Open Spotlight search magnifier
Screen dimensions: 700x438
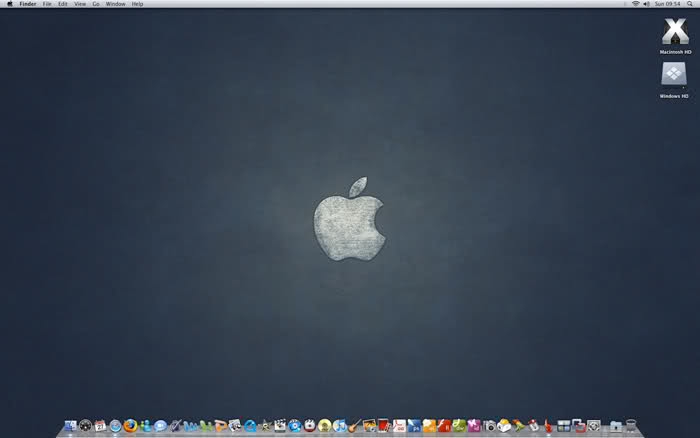690,4
